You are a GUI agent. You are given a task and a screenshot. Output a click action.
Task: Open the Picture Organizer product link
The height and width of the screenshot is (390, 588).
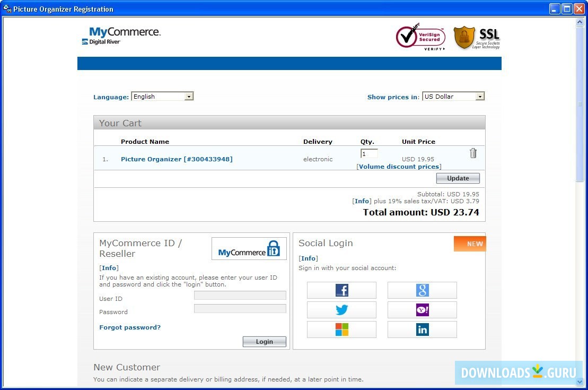coord(177,159)
